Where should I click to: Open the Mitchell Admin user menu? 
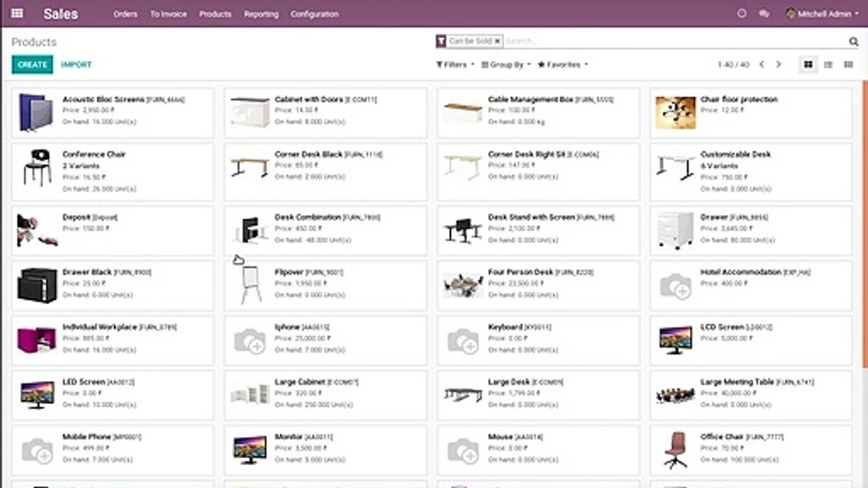pos(823,14)
